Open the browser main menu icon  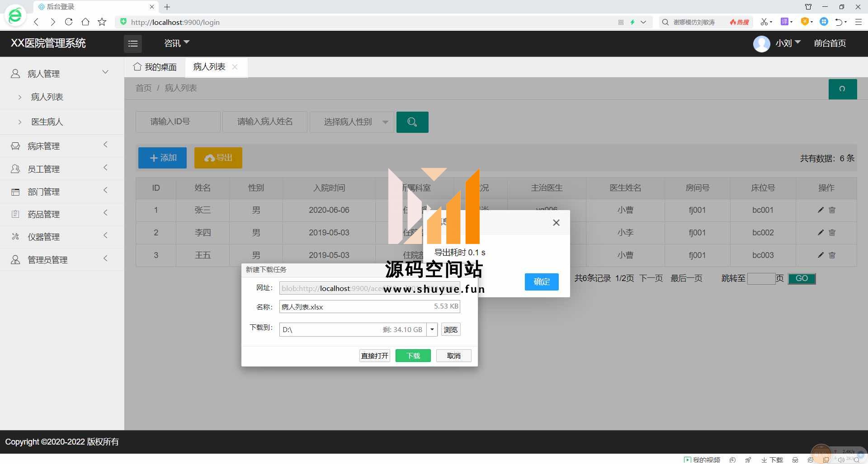pyautogui.click(x=859, y=22)
